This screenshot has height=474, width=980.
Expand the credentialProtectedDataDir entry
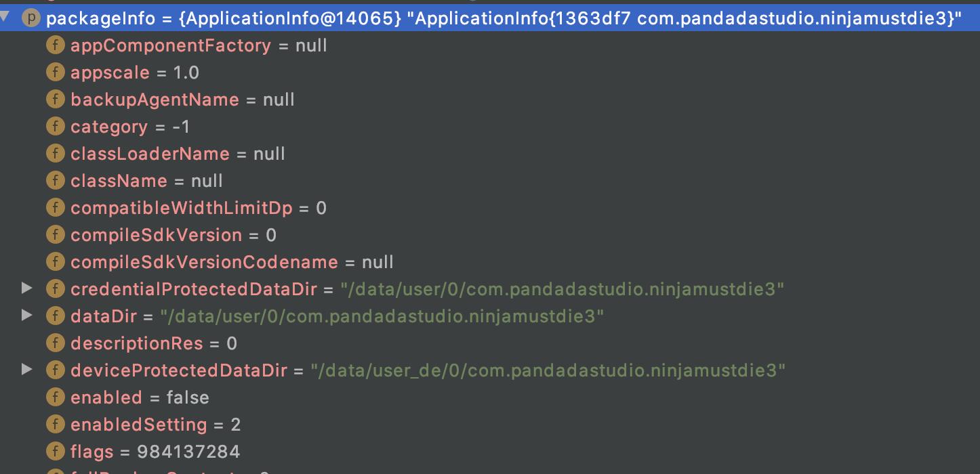[27, 288]
